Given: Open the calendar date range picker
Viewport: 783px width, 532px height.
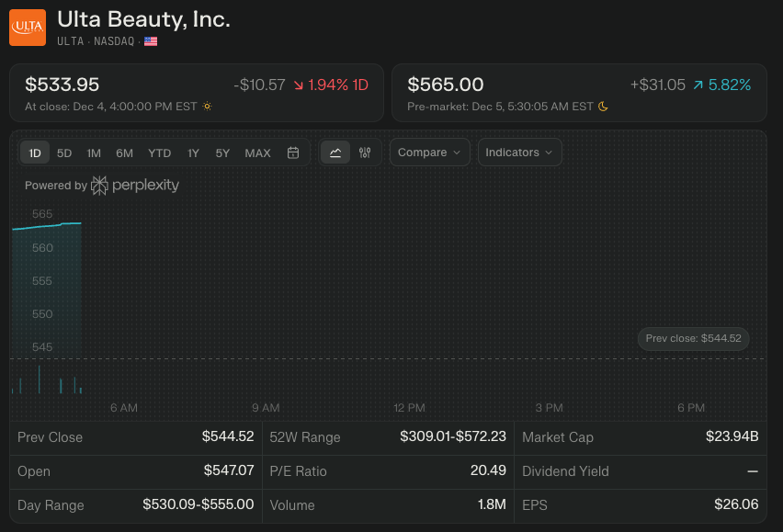Looking at the screenshot, I should [293, 153].
